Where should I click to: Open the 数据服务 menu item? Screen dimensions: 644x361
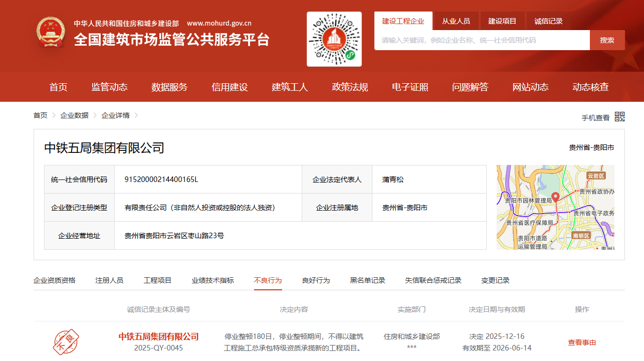pos(169,86)
